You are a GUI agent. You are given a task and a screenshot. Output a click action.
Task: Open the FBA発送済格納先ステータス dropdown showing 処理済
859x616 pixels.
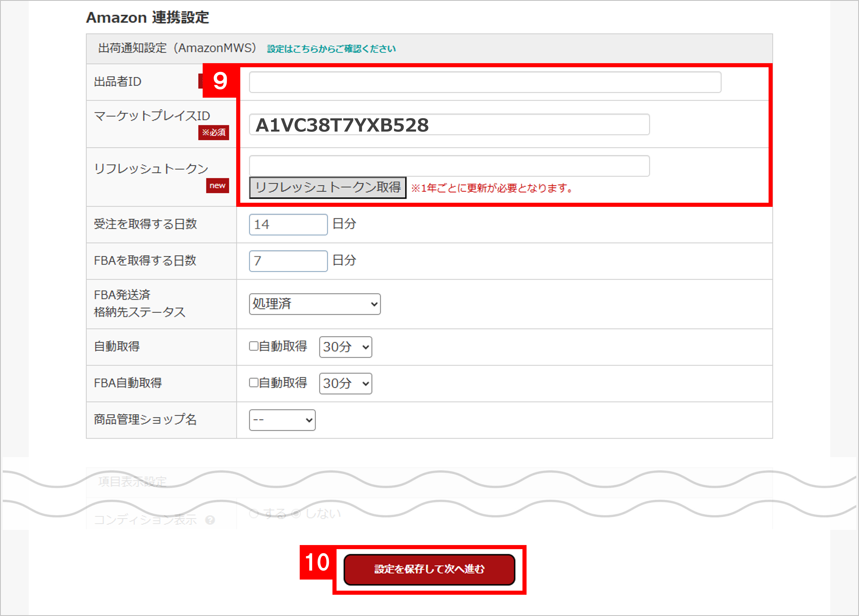coord(315,304)
